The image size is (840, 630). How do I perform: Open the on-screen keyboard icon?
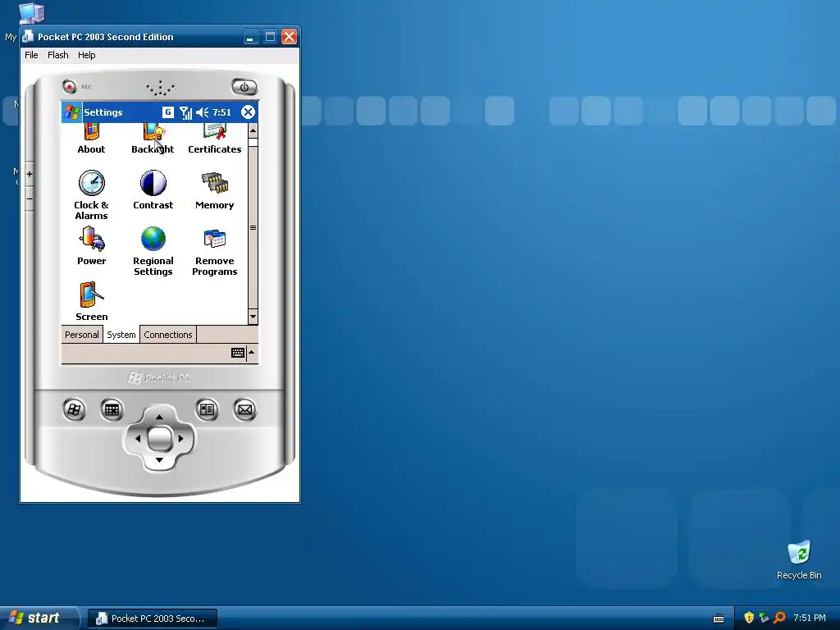pyautogui.click(x=238, y=353)
